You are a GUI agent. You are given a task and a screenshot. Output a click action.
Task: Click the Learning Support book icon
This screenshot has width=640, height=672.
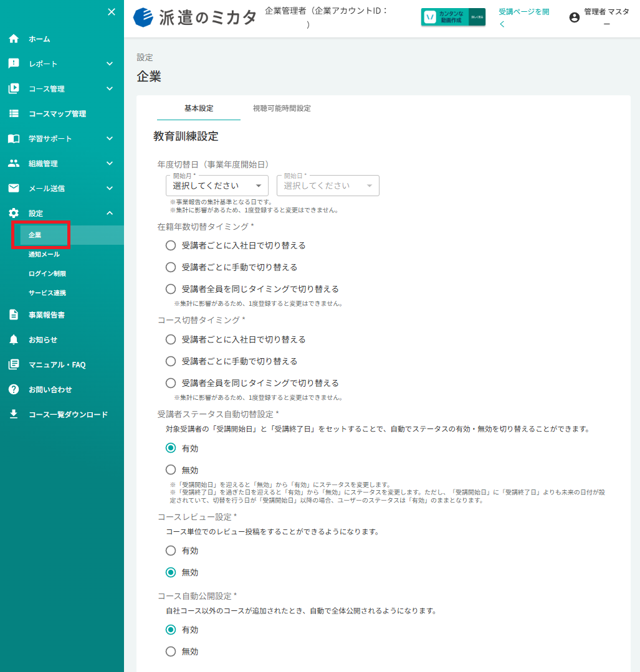tap(14, 138)
